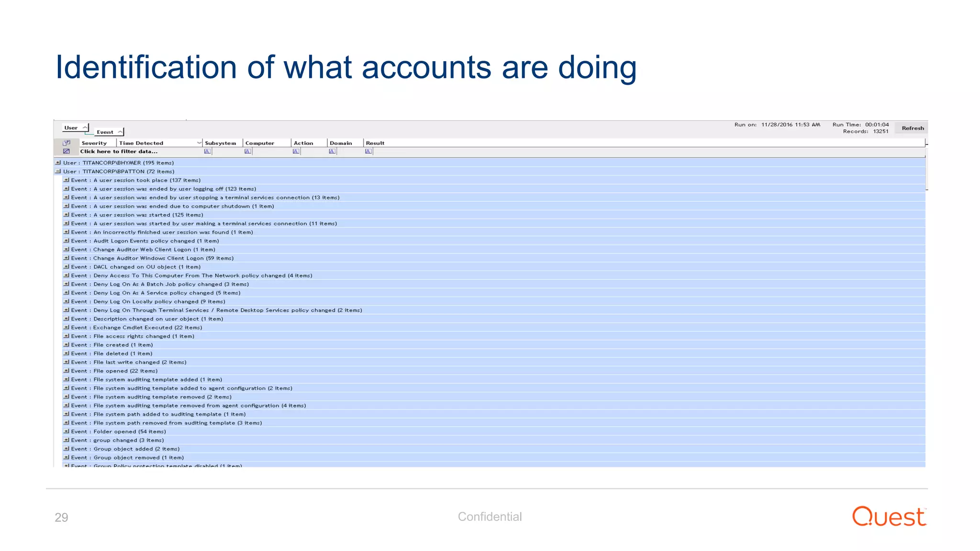Expand 'DACL changed on OU object' event
Screen dimensions: 980x551
(x=67, y=267)
